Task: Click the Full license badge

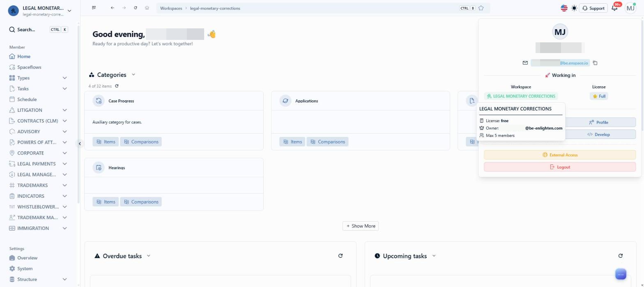Action: point(599,96)
